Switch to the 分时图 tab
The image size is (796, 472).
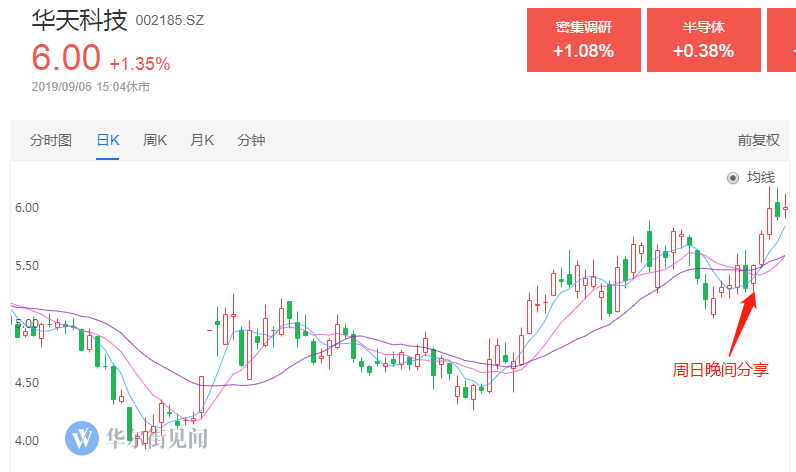[50, 140]
